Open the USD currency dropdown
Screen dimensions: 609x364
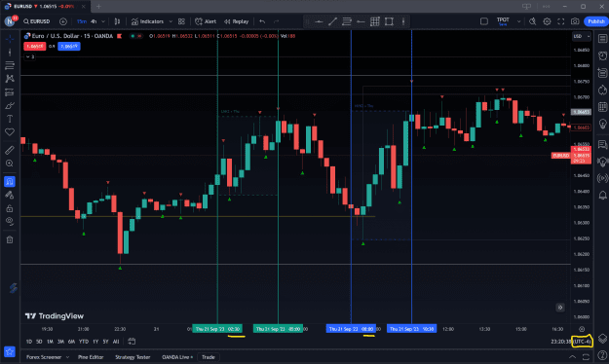pyautogui.click(x=582, y=36)
